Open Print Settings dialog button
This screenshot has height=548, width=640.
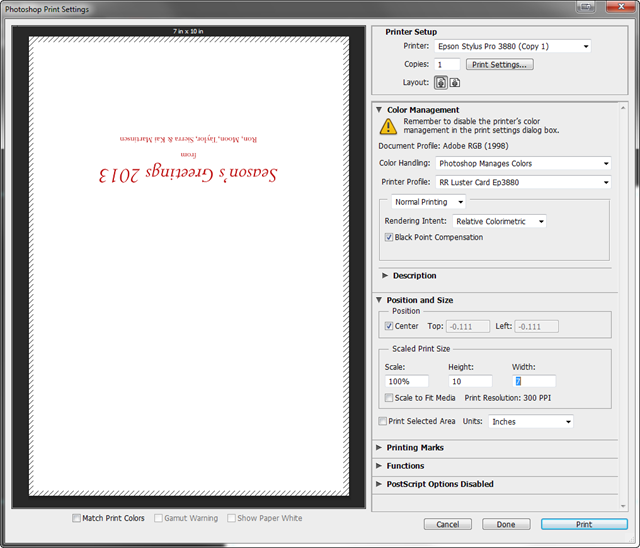[500, 64]
